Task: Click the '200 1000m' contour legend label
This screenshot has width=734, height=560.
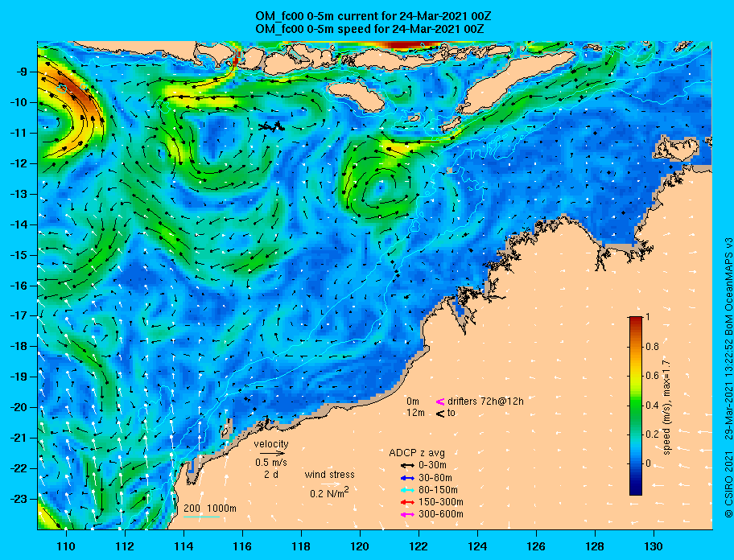Action: 210,509
